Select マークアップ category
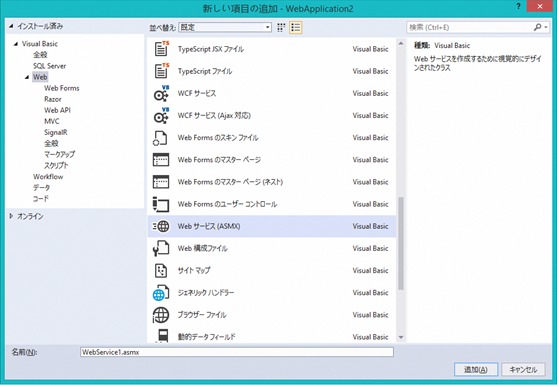The image size is (557, 385). click(x=59, y=154)
